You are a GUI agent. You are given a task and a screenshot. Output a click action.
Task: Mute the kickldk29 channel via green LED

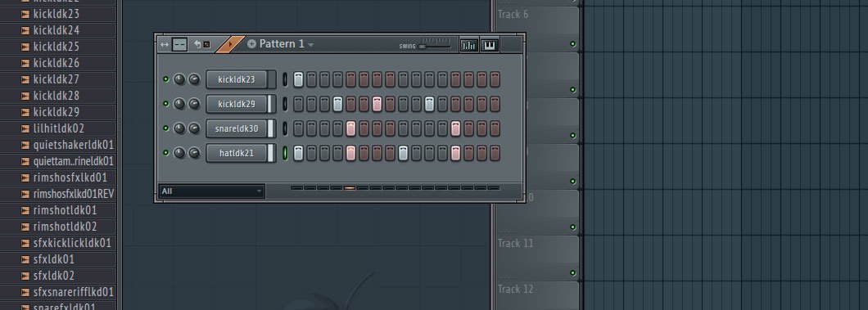(165, 104)
